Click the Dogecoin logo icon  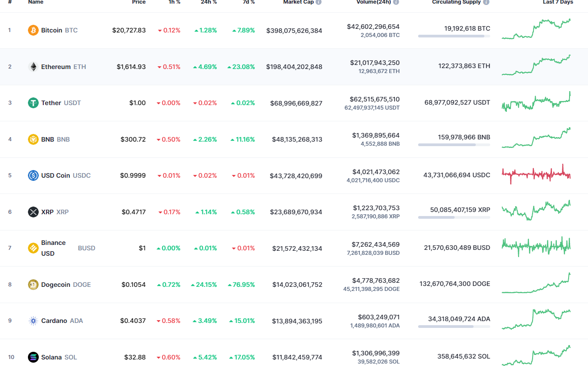(x=32, y=284)
